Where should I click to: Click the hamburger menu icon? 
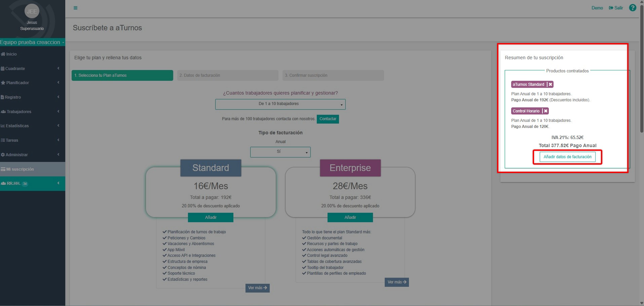[x=75, y=8]
